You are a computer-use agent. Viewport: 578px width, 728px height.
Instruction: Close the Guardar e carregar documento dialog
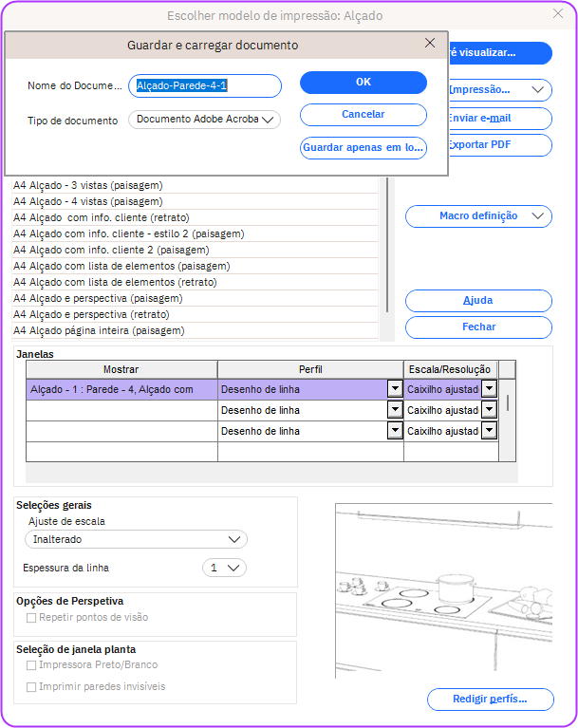[430, 44]
